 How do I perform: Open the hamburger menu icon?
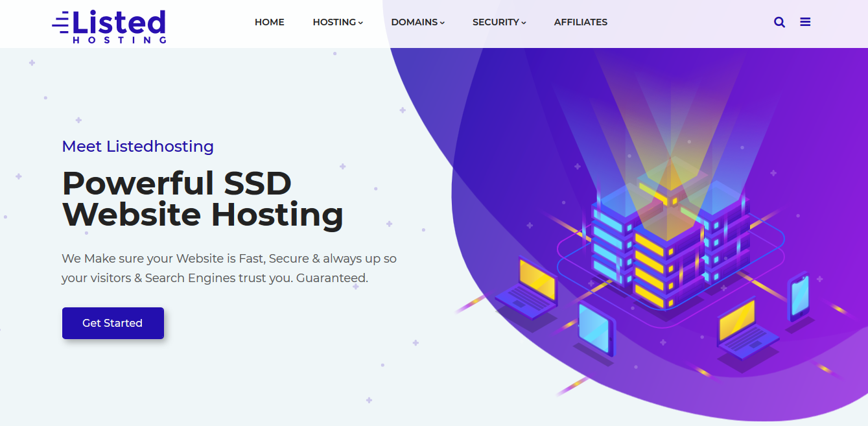[x=805, y=22]
